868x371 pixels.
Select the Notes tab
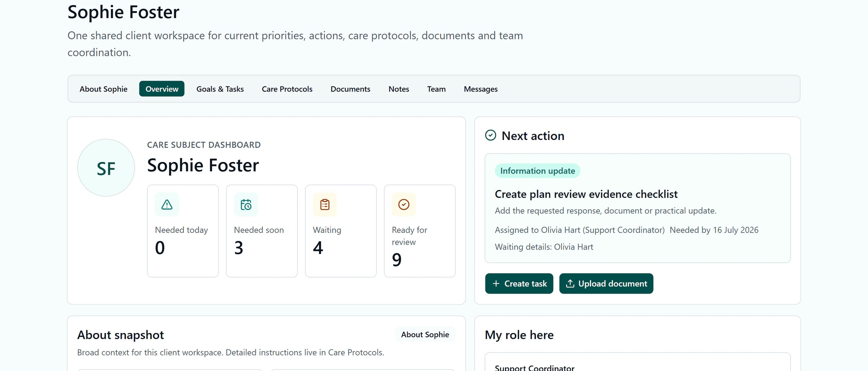399,89
